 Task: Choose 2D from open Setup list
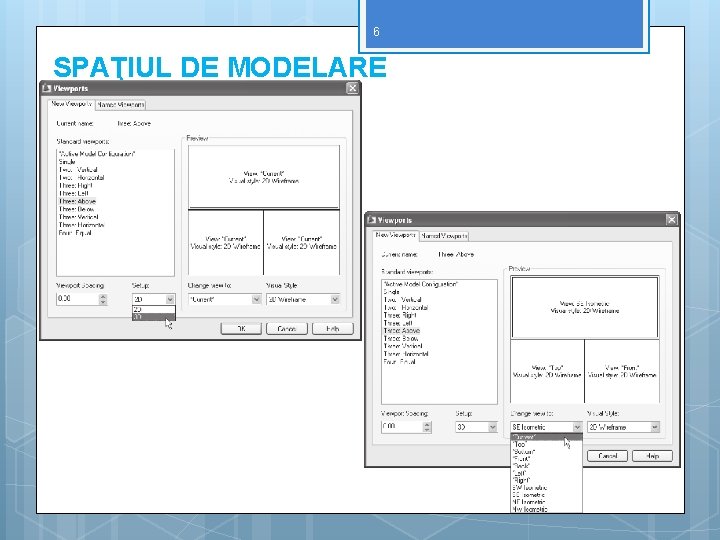153,309
